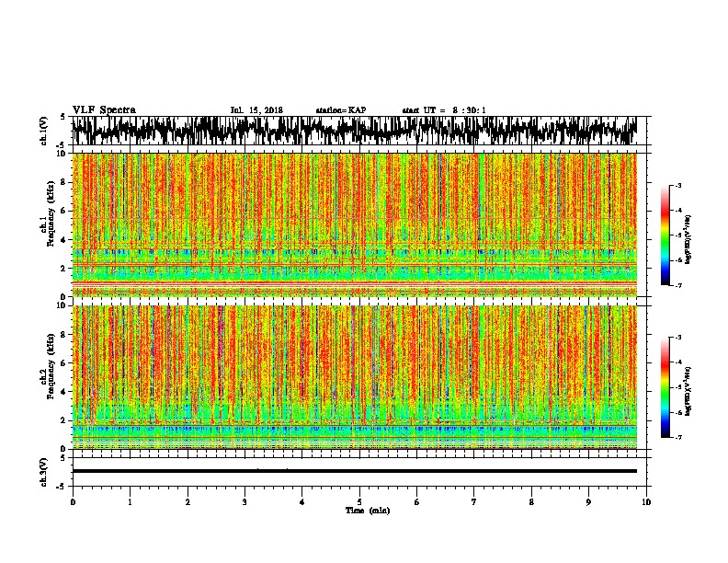Click the "ch.3(V)" axis label
The width and height of the screenshot is (728, 563).
44,472
